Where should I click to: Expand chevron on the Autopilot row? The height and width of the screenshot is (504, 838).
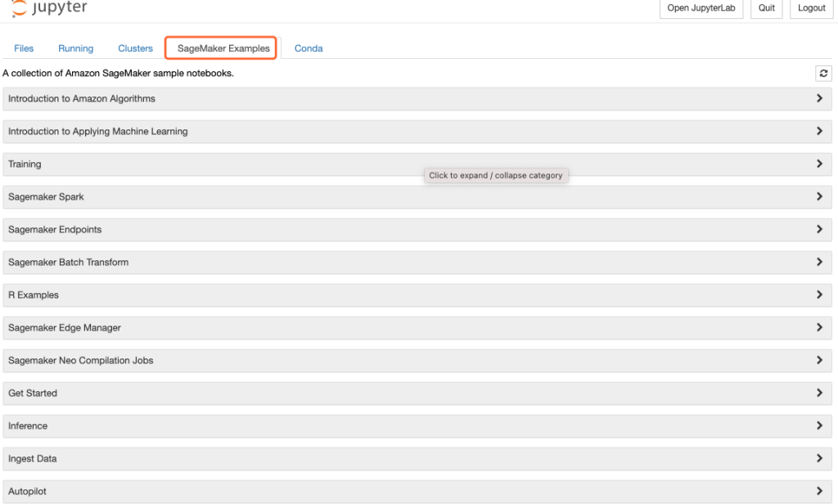[x=819, y=491]
